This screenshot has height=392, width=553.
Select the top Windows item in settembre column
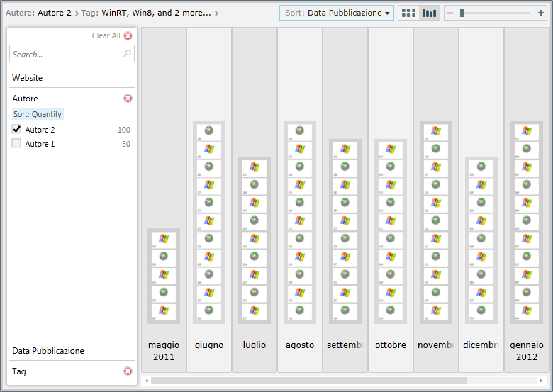point(345,150)
